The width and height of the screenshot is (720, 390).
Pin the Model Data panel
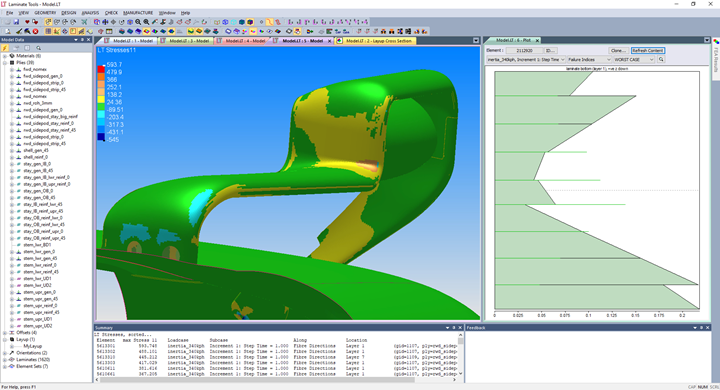82,40
